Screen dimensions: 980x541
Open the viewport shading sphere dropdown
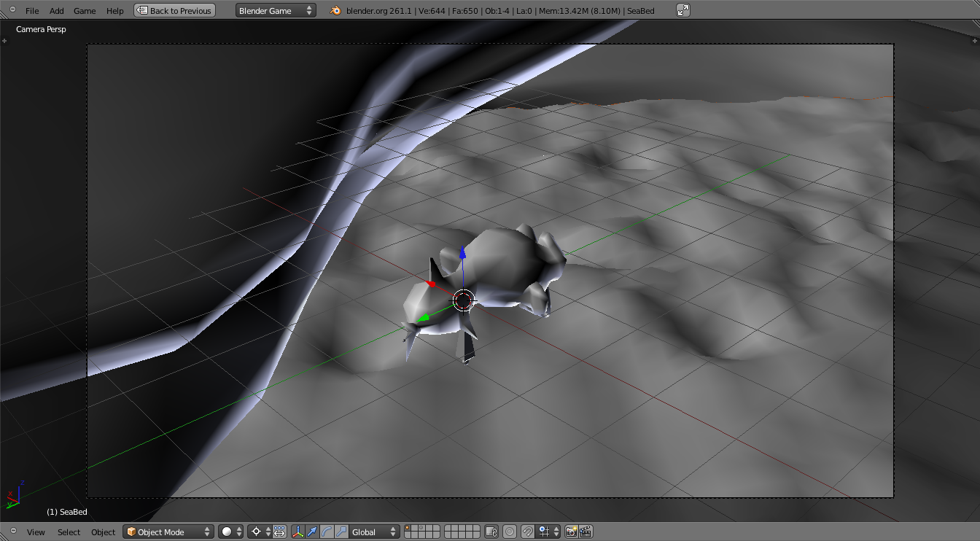click(x=228, y=532)
